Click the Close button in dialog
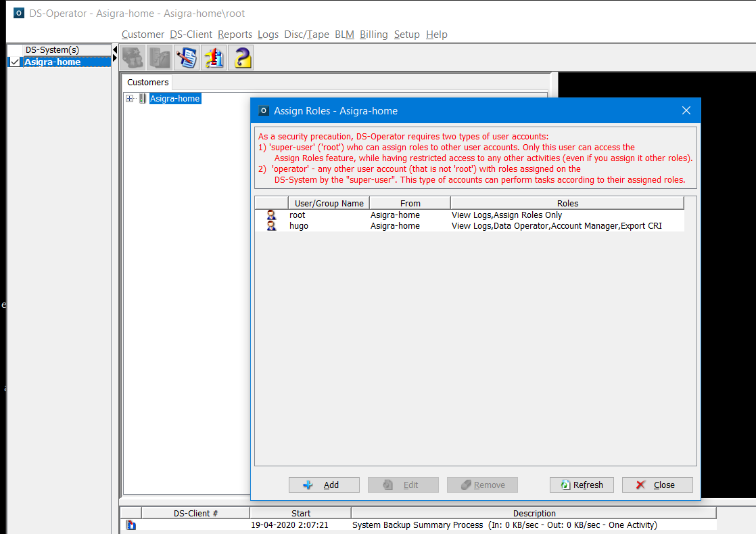Image resolution: width=756 pixels, height=534 pixels. coord(657,485)
